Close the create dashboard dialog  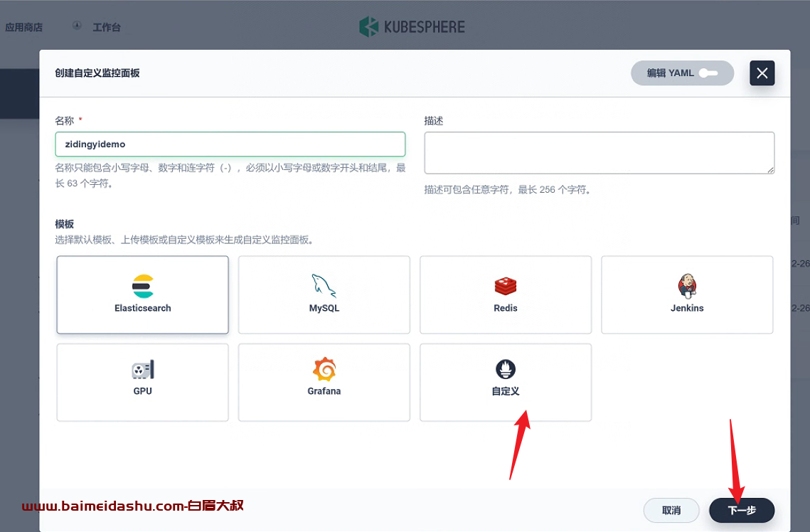pos(762,73)
